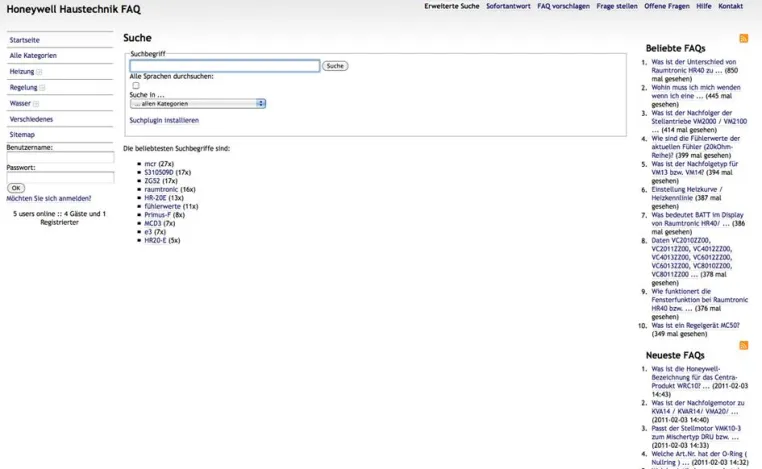This screenshot has height=469, width=762.
Task: Open Offene Fragen in top navigation
Action: click(x=667, y=6)
